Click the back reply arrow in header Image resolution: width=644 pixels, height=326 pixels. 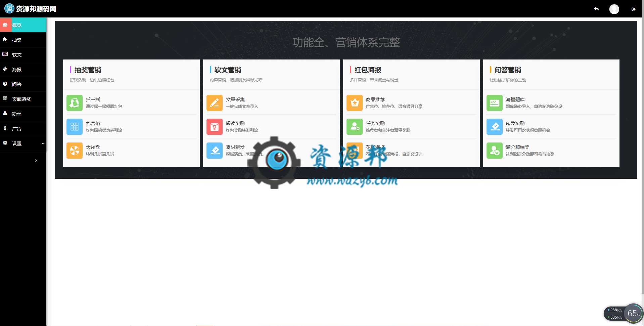596,9
